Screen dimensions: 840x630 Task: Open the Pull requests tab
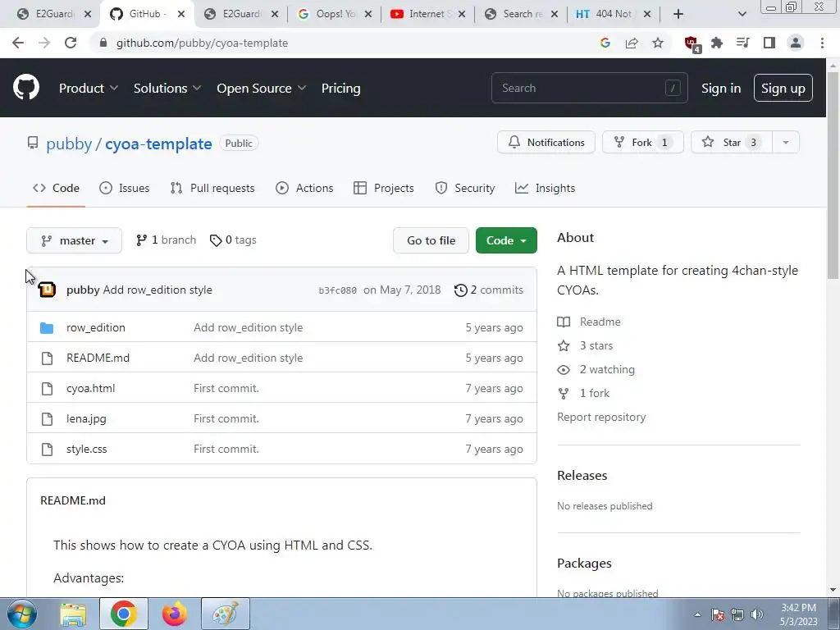(212, 188)
